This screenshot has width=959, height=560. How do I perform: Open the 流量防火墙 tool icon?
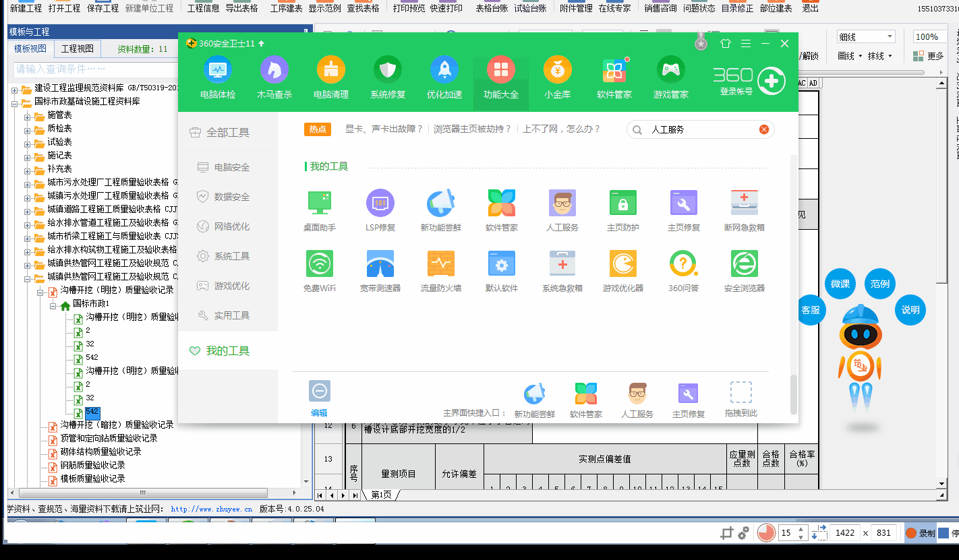440,264
